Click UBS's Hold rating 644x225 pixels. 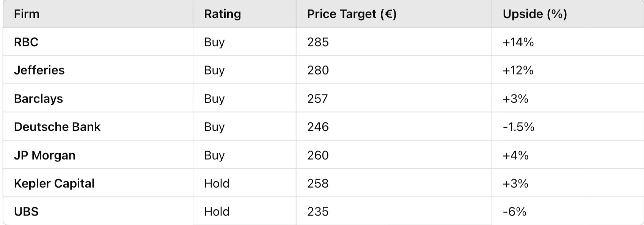pos(217,212)
